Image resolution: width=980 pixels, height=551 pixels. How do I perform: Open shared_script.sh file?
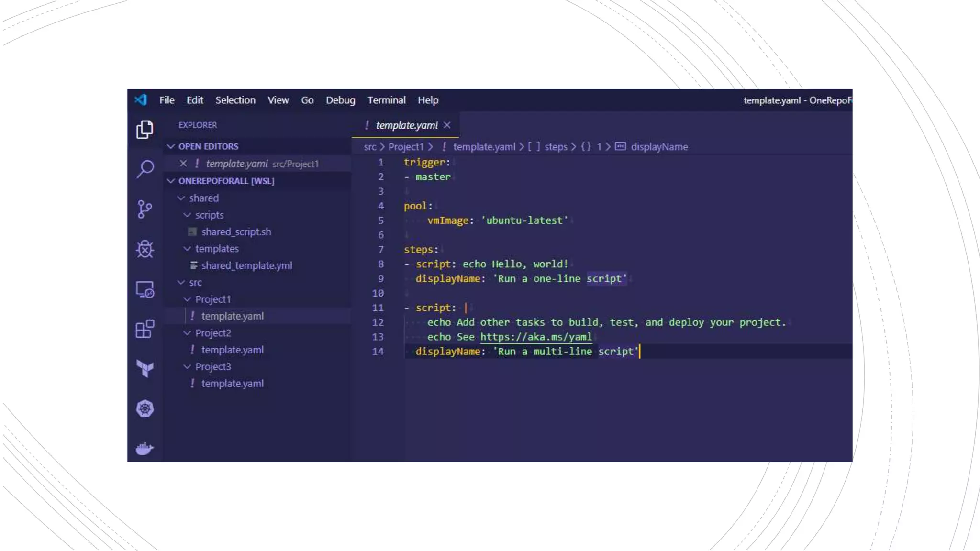pyautogui.click(x=236, y=232)
